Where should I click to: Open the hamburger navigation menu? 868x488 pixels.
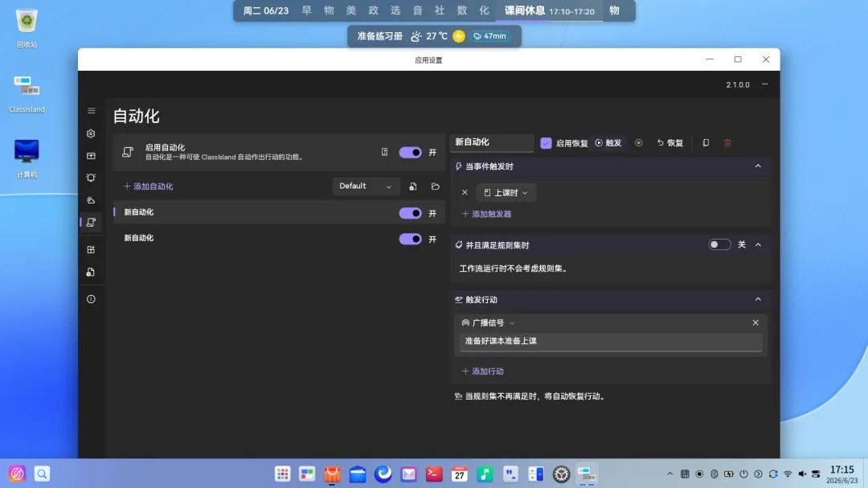[x=92, y=111]
